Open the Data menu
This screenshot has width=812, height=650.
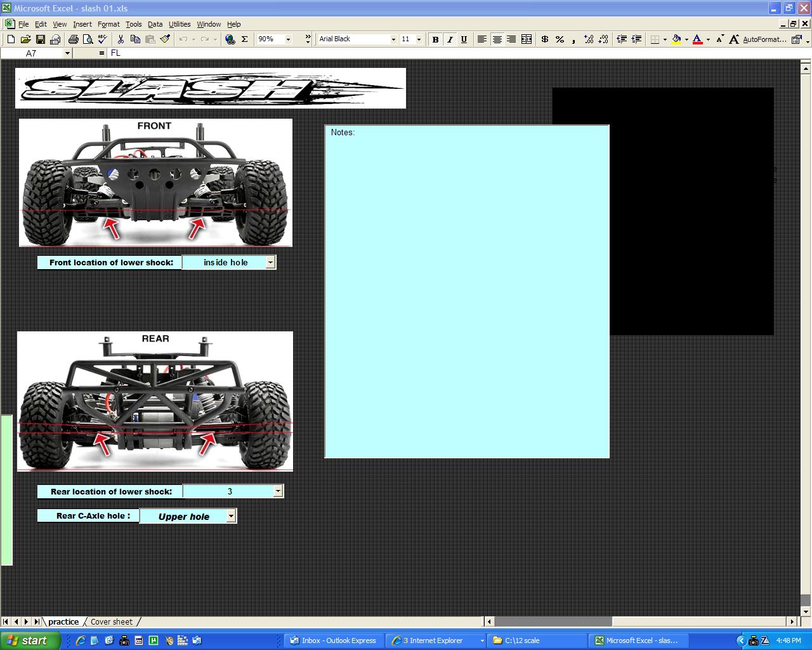(x=155, y=24)
